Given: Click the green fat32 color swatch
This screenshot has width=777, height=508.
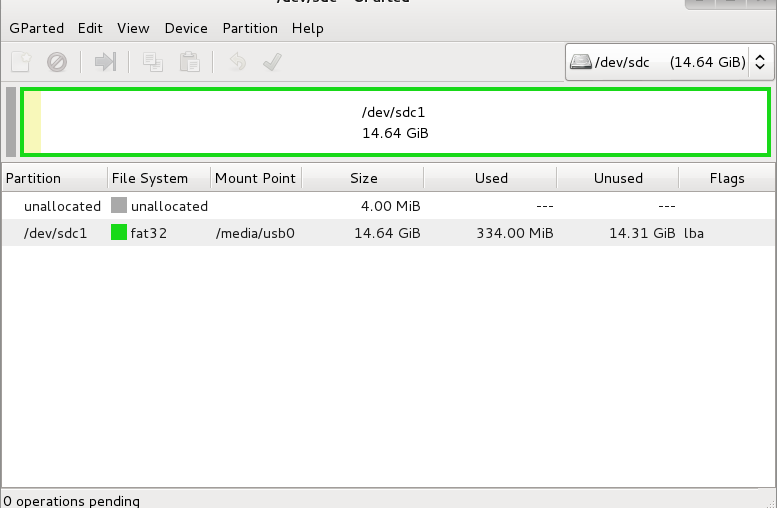Looking at the screenshot, I should click(x=119, y=232).
